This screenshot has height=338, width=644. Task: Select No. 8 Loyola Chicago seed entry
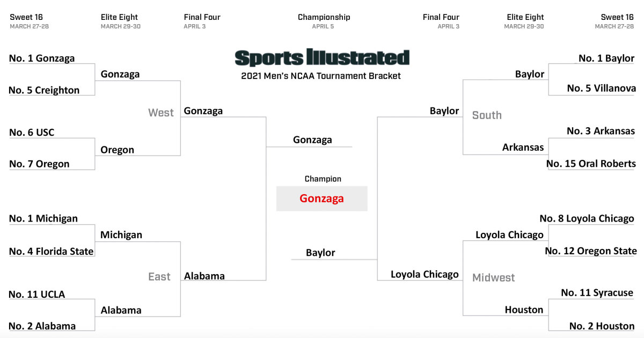[x=587, y=218]
